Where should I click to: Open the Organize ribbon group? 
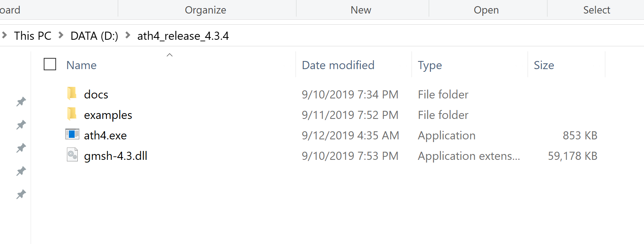(205, 10)
